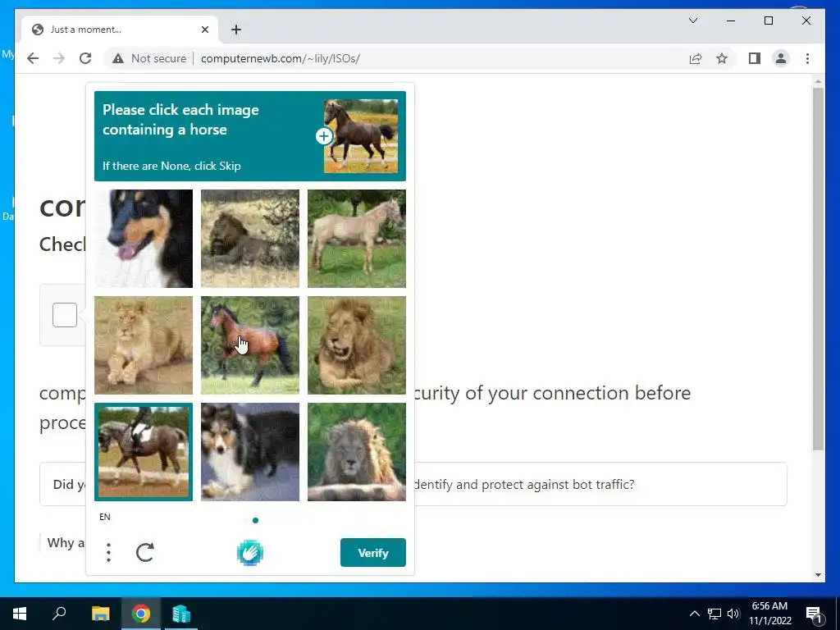Click the Not secure warning icon
This screenshot has width=840, height=630.
coord(118,58)
